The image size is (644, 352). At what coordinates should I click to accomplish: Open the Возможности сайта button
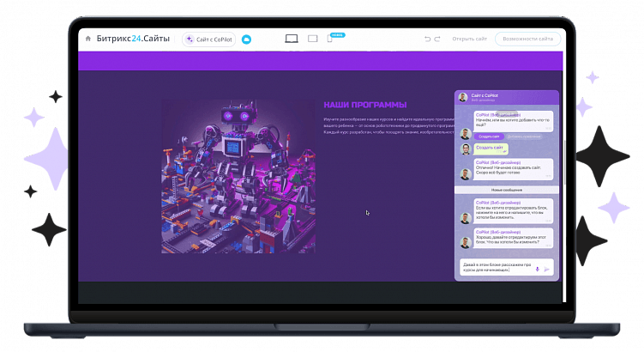527,39
